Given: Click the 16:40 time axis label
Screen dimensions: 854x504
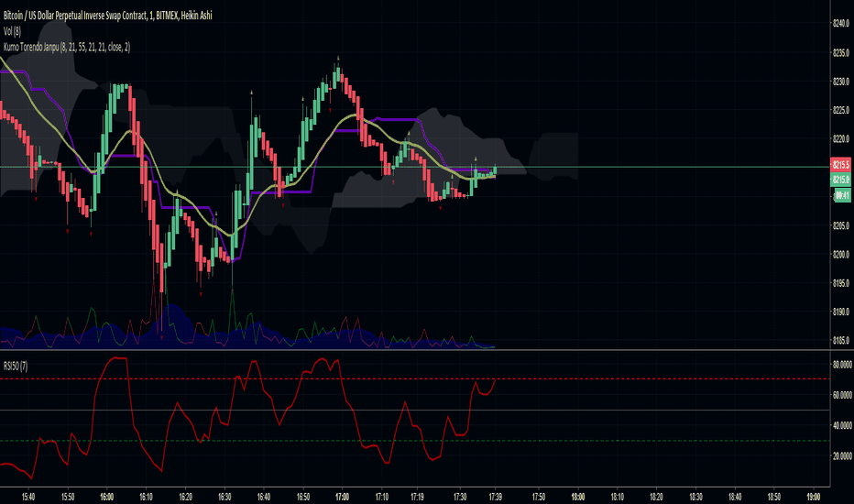Looking at the screenshot, I should [264, 497].
